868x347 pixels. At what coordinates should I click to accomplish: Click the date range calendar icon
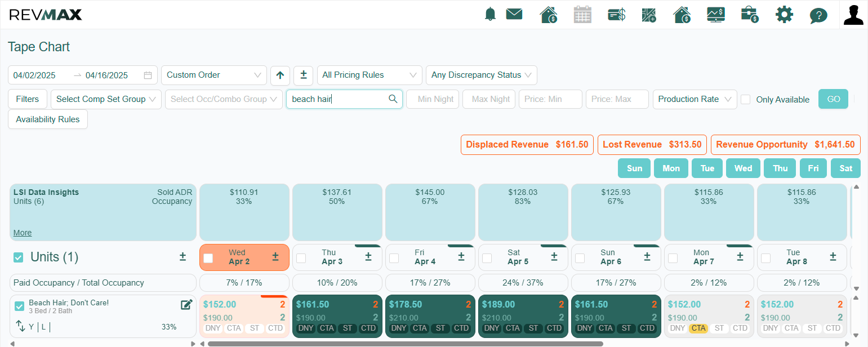tap(148, 75)
